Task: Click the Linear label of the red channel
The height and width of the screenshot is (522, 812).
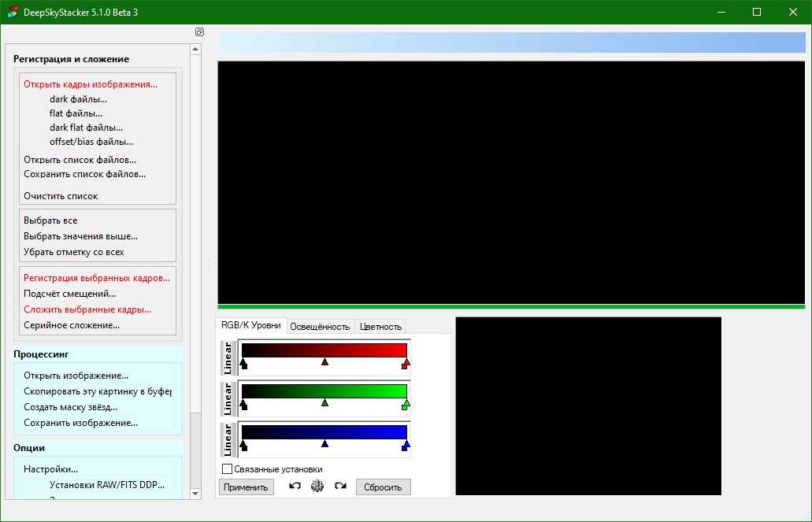Action: tap(228, 357)
